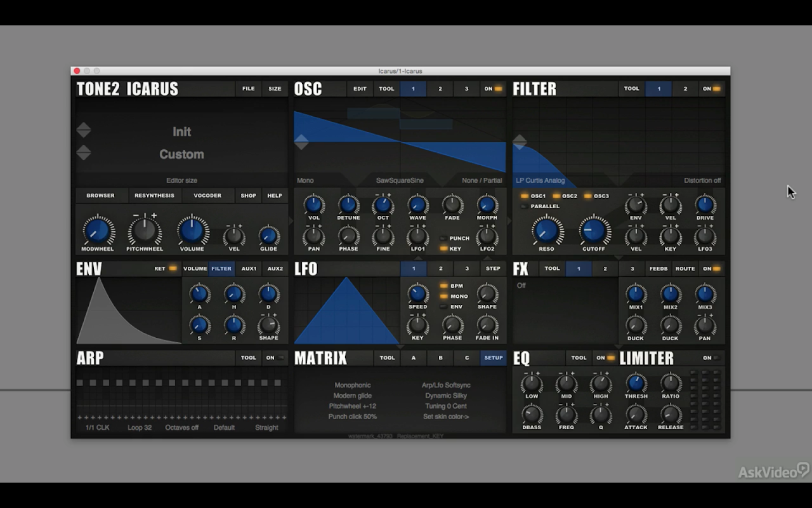Click the envelope attack A knob
The image size is (812, 508).
[199, 293]
